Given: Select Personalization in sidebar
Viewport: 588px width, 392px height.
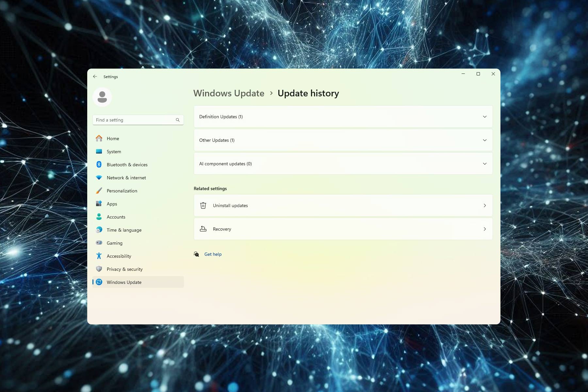Looking at the screenshot, I should [138, 191].
